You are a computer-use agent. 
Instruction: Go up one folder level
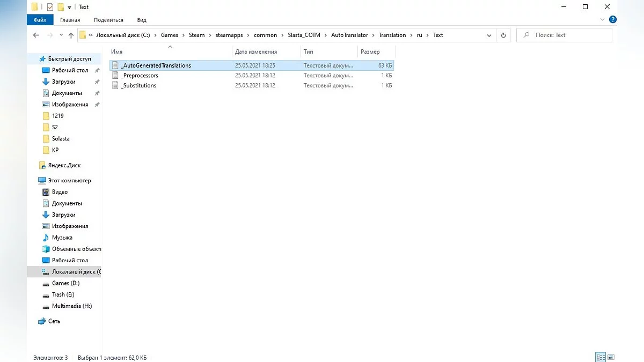[x=71, y=35]
